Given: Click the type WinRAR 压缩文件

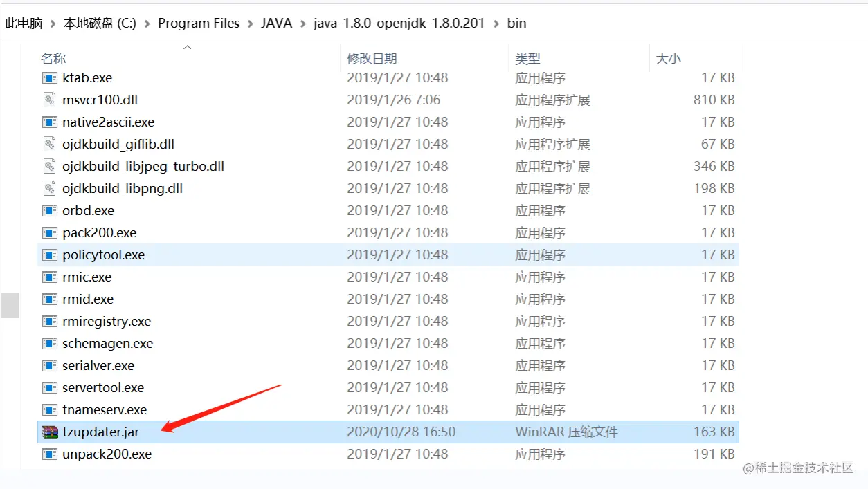Looking at the screenshot, I should pos(567,432).
